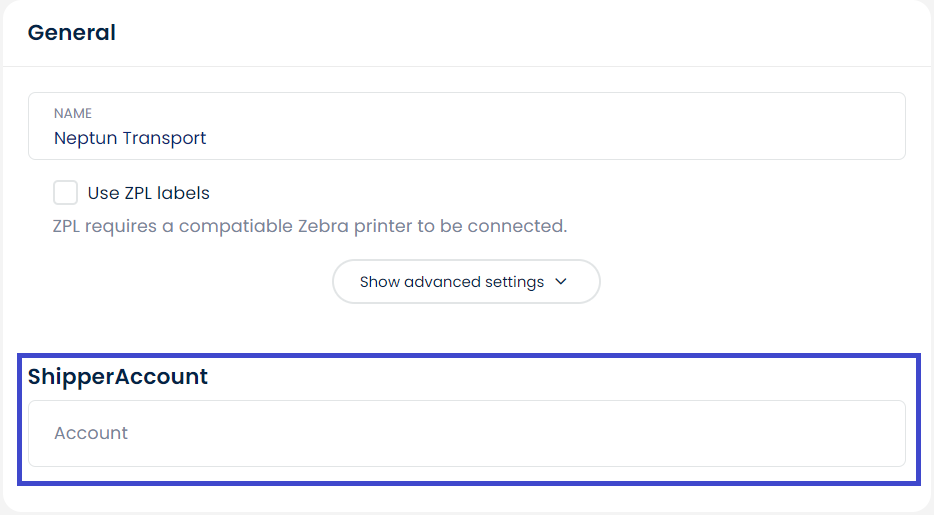The height and width of the screenshot is (515, 934).
Task: Click the words 'Show advanced settings'
Action: 452,282
